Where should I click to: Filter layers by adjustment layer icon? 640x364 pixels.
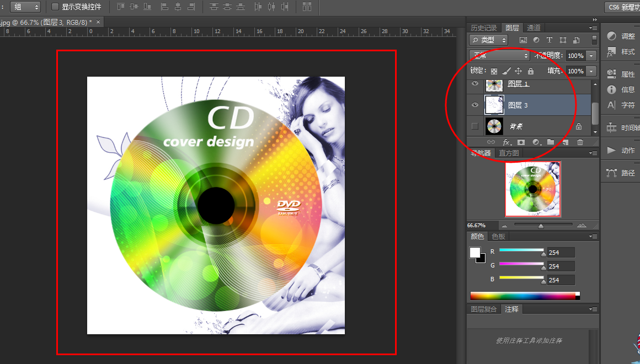point(536,40)
